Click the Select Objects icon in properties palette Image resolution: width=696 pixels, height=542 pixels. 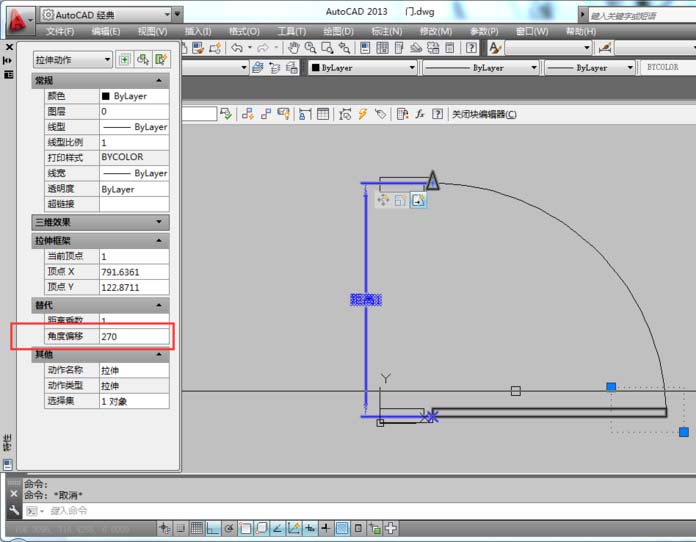(x=143, y=60)
